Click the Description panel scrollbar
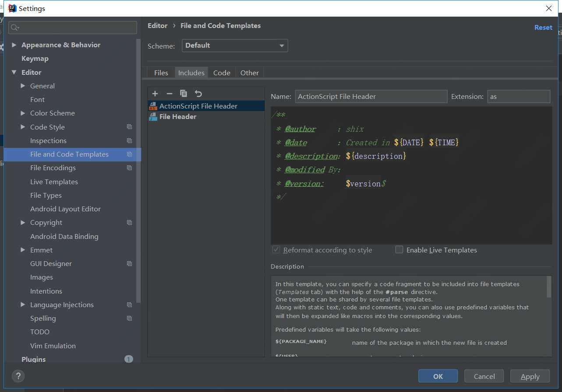 (549, 287)
